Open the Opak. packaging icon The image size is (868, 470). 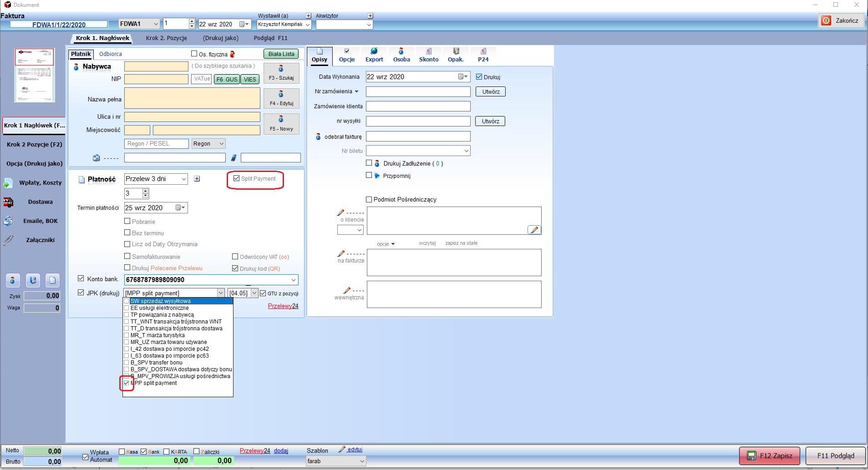pyautogui.click(x=456, y=51)
